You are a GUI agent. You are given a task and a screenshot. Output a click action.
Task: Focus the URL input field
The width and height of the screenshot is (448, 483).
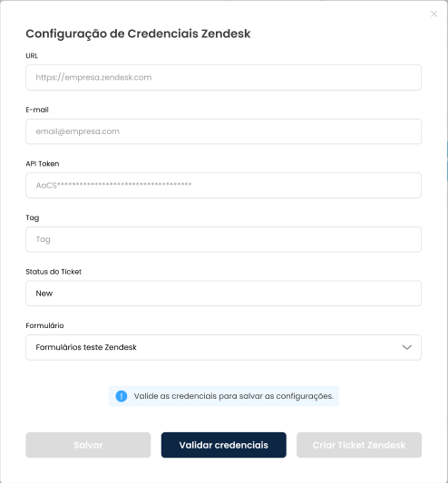click(223, 78)
